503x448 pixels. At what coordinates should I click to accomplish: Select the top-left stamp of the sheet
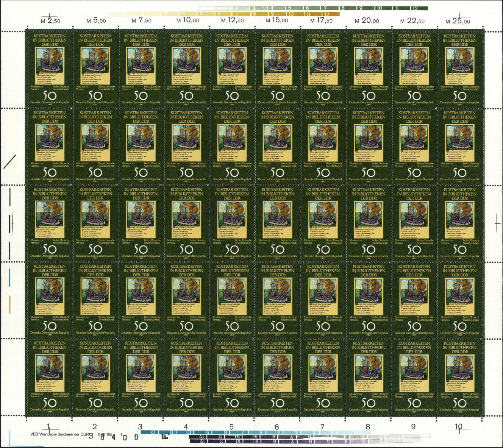[50, 69]
